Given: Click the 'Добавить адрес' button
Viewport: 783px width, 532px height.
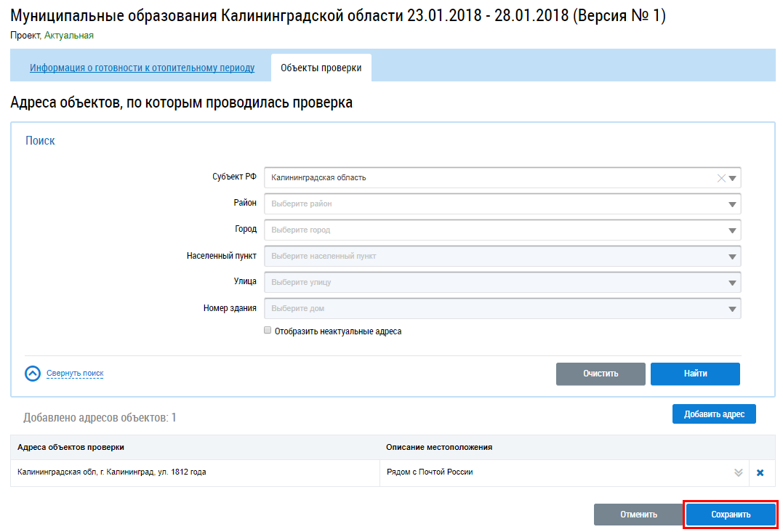Looking at the screenshot, I should point(714,414).
